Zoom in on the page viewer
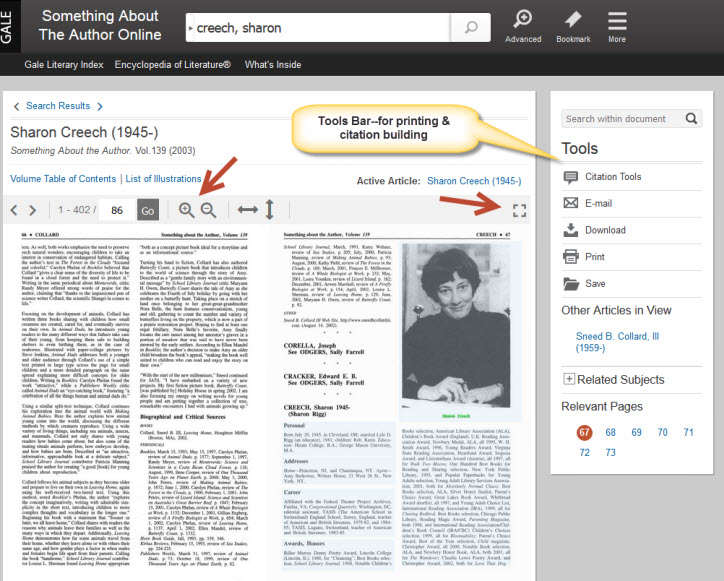Screen dimensions: 724x581 pyautogui.click(x=187, y=210)
